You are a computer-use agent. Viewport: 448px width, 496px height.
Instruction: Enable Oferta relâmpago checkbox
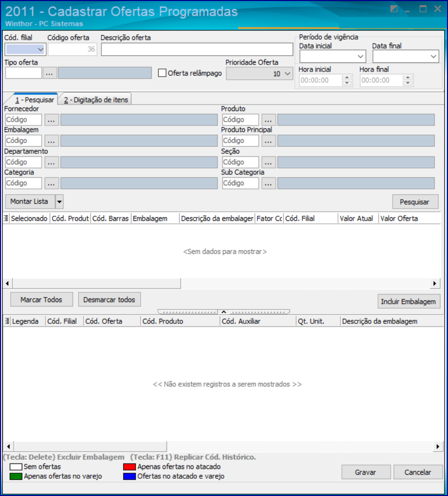[162, 73]
